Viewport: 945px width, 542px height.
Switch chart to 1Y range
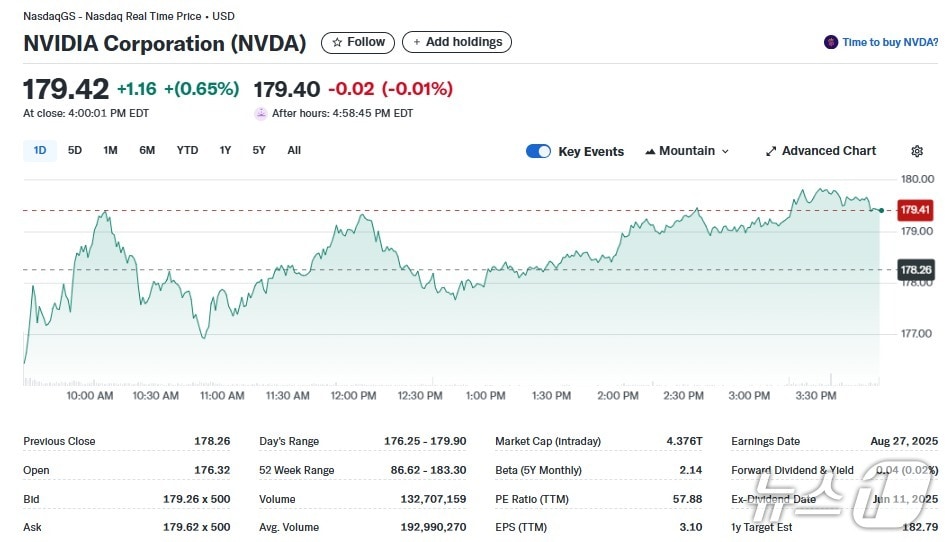pyautogui.click(x=225, y=150)
